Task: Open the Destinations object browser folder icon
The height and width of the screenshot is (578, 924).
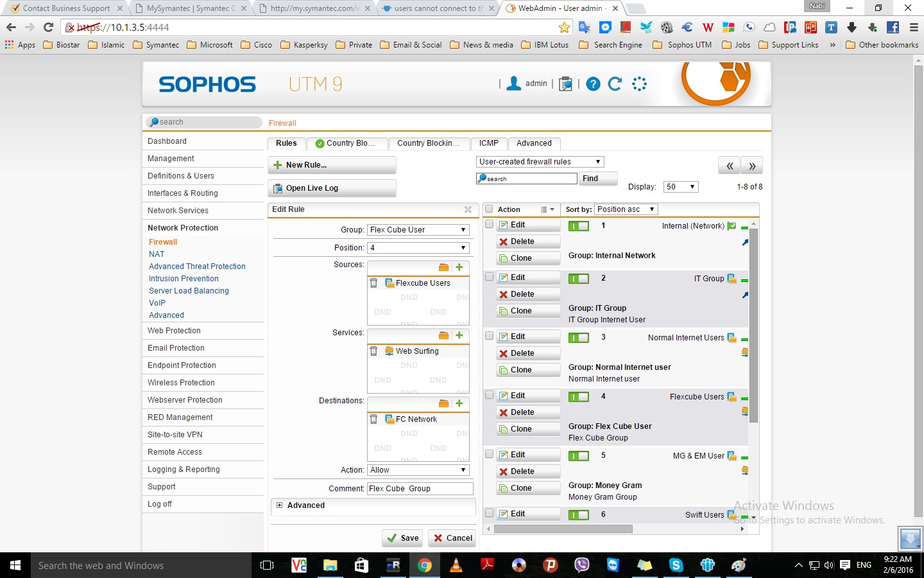Action: click(443, 403)
